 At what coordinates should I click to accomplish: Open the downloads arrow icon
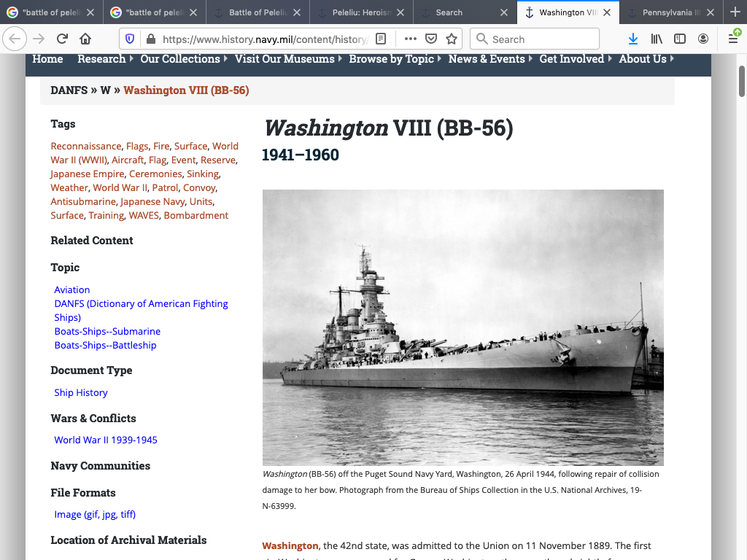click(632, 39)
